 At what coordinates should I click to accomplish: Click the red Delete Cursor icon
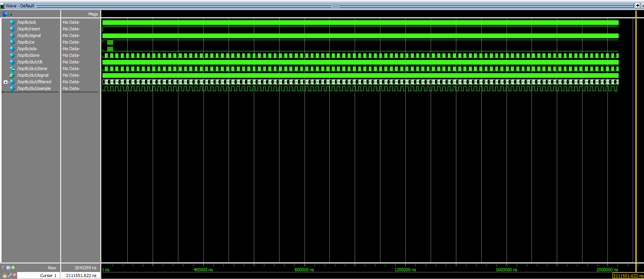(x=15, y=275)
